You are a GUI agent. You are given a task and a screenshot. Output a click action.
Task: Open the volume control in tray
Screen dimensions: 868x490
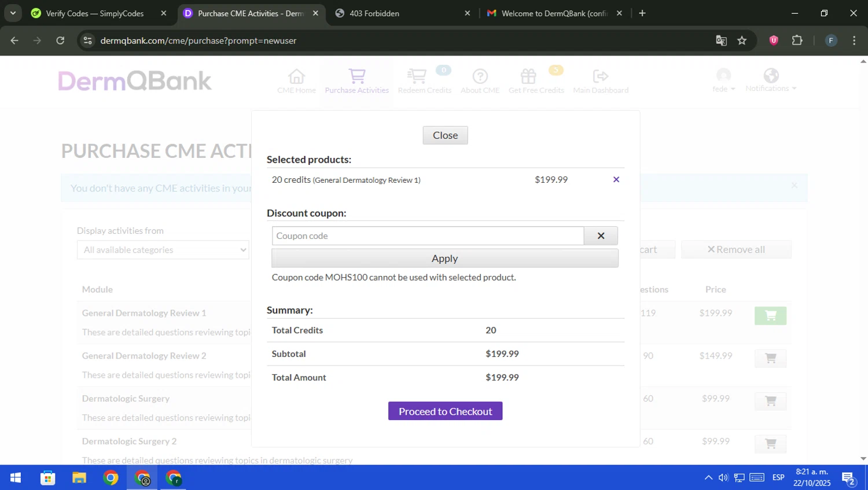[723, 478]
